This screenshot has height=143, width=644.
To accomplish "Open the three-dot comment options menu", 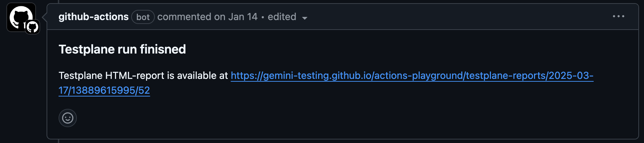I will [618, 17].
